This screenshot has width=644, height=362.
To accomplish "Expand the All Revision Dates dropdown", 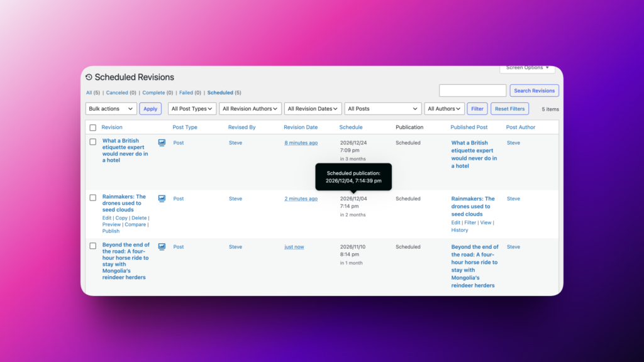I will coord(313,109).
